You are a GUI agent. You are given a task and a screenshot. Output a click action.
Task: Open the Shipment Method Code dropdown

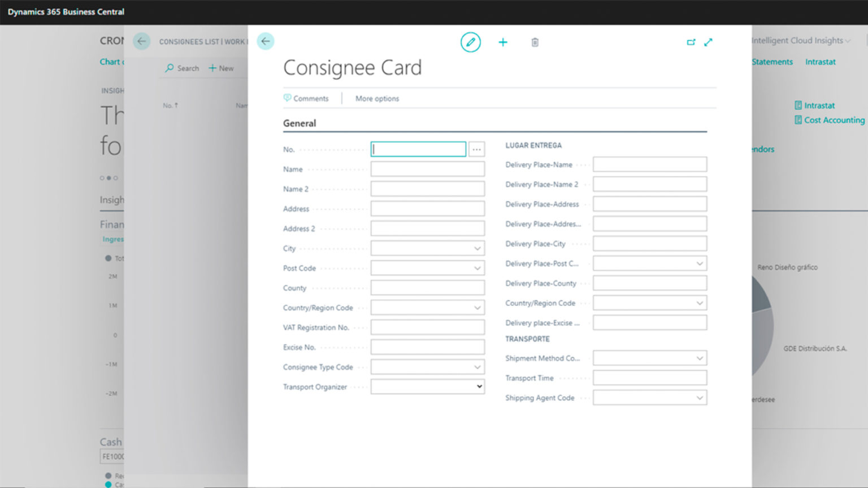pos(699,358)
